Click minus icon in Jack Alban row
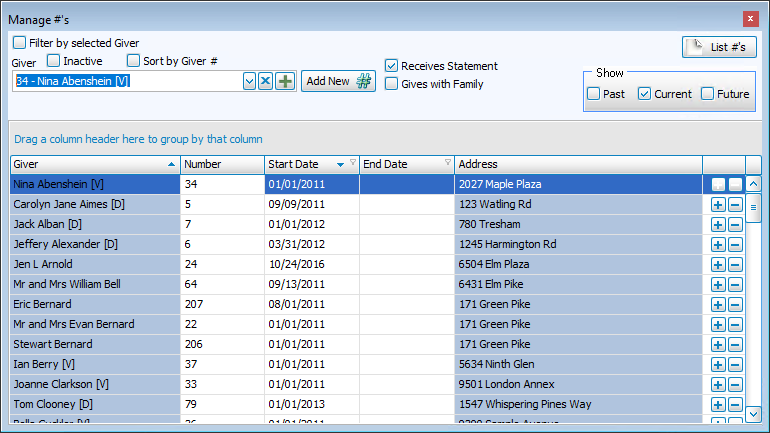This screenshot has width=770, height=433. click(735, 224)
